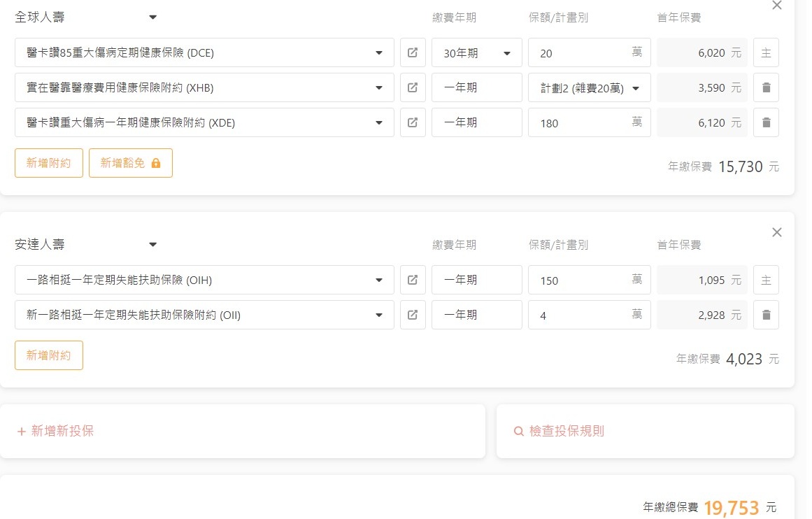This screenshot has height=519, width=812.
Task: Open external link for XDE rider
Action: pos(413,122)
